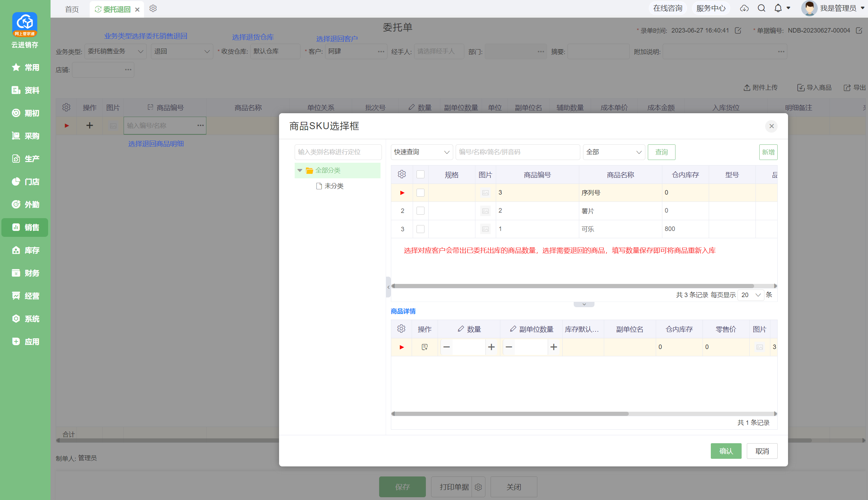
Task: Close the 委托退回 tab
Action: (137, 10)
